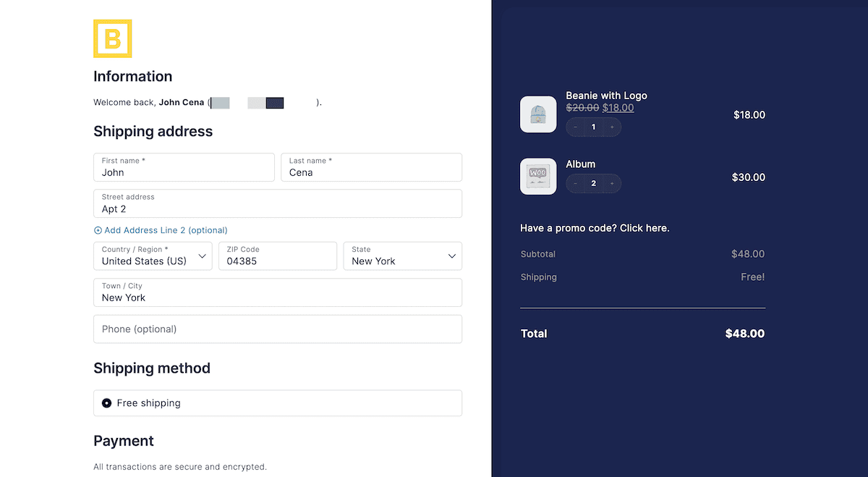The image size is (868, 477).
Task: Click the ZIP Code input
Action: click(278, 256)
